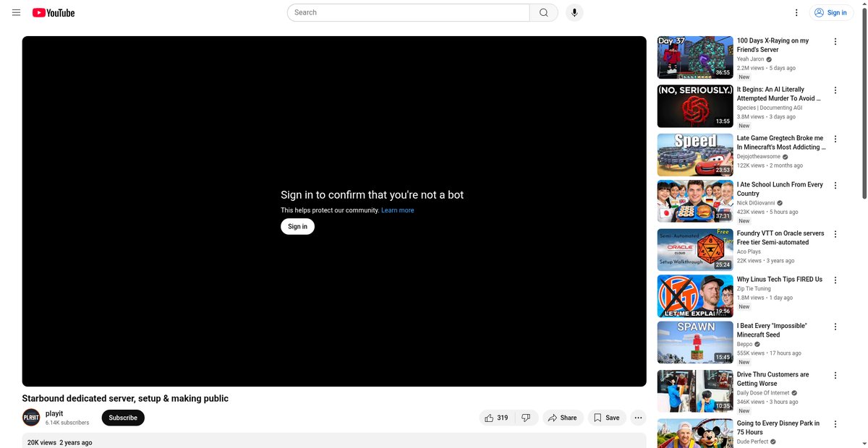This screenshot has width=868, height=448.
Task: Open options menu for Why Linus Tech Tips video
Action: tap(835, 280)
